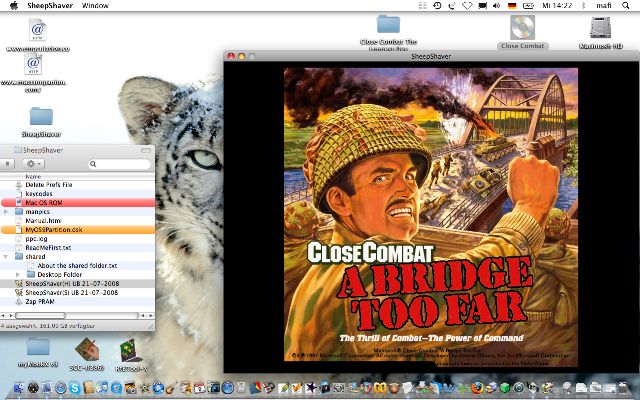Click the battery status icon
The height and width of the screenshot is (400, 640).
(x=528, y=5)
